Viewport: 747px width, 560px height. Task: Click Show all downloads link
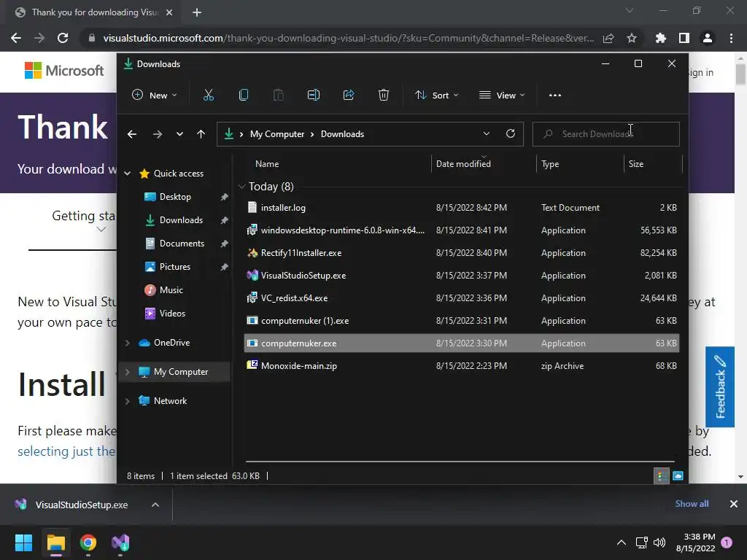692,504
